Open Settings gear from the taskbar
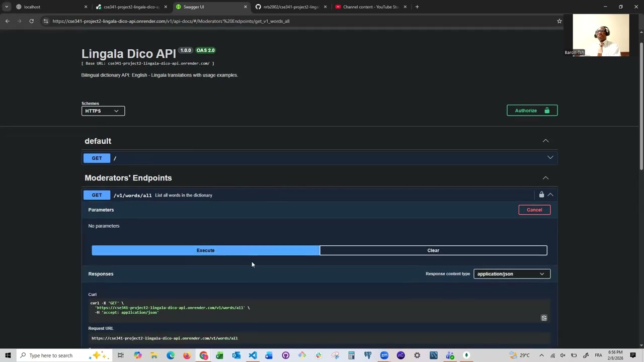644x362 pixels. pyautogui.click(x=417, y=355)
